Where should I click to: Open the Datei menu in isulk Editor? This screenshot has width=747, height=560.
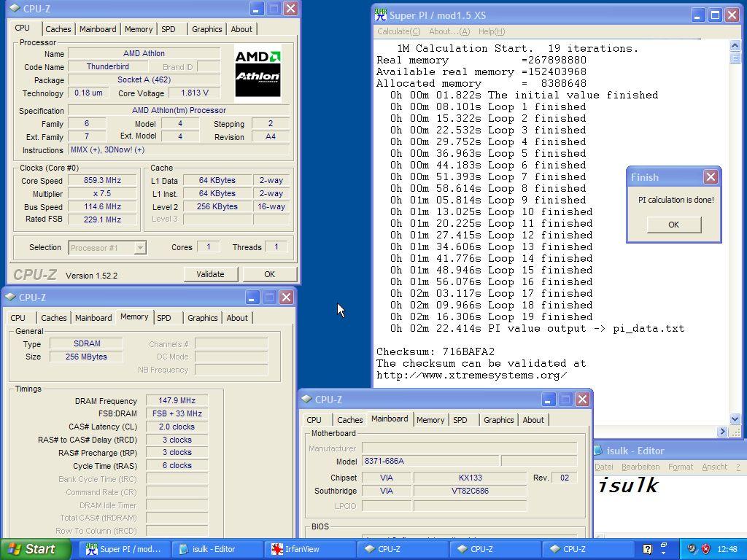(603, 467)
